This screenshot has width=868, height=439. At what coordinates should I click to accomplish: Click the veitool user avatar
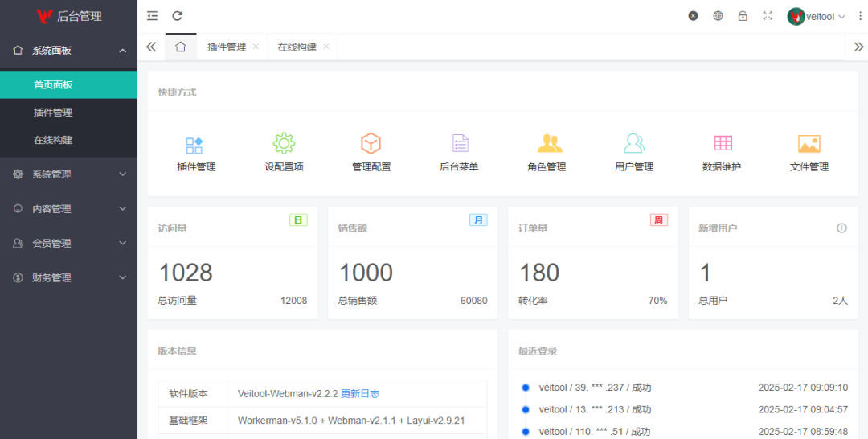796,17
